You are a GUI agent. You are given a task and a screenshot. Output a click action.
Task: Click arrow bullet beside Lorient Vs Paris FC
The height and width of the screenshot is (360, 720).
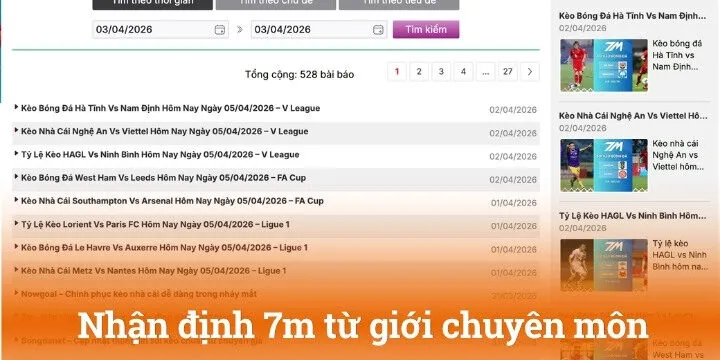(x=17, y=223)
